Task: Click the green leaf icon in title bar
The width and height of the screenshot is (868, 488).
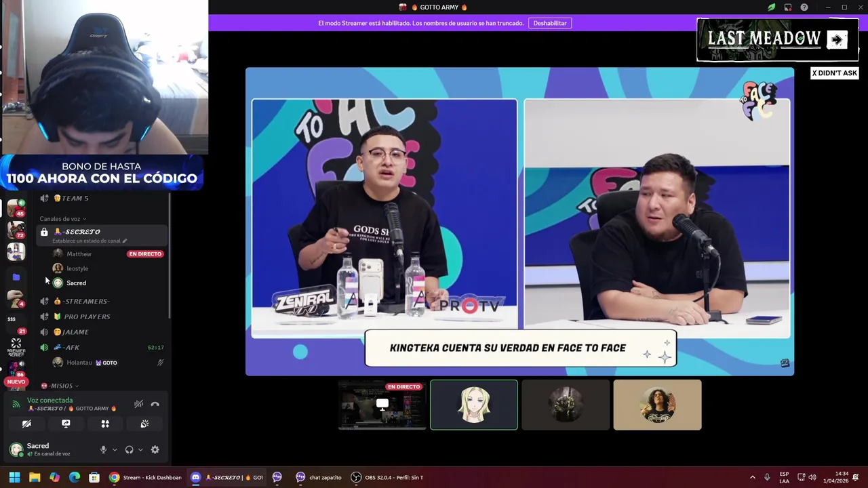Action: coord(771,7)
